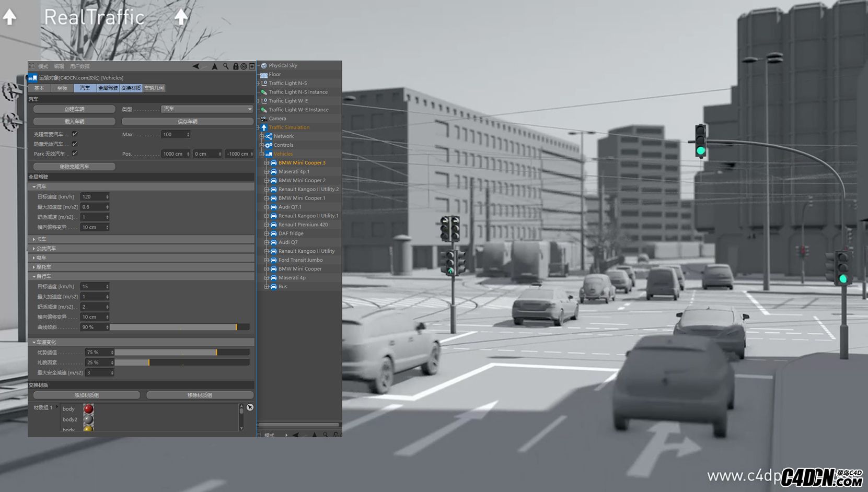The width and height of the screenshot is (868, 492).
Task: Select the Camera object icon
Action: [x=264, y=119]
